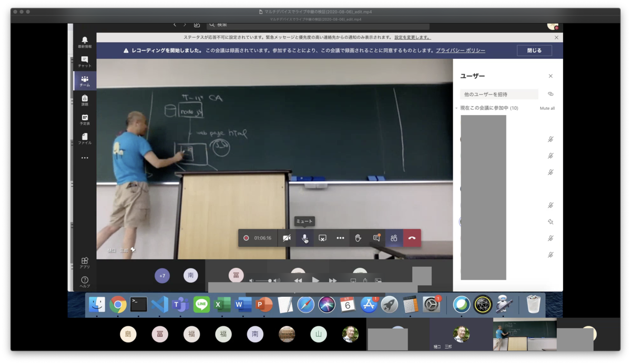The width and height of the screenshot is (631, 364).
Task: Show the meeting conversation chat
Action: [376, 238]
